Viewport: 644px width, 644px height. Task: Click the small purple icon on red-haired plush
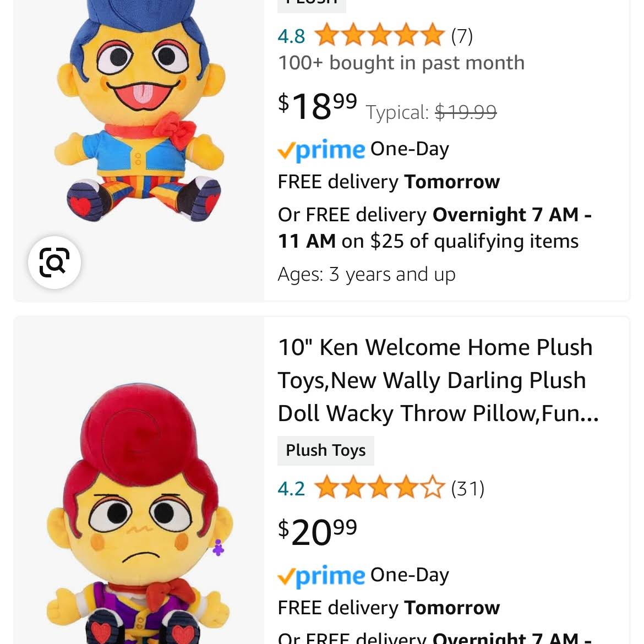[219, 547]
